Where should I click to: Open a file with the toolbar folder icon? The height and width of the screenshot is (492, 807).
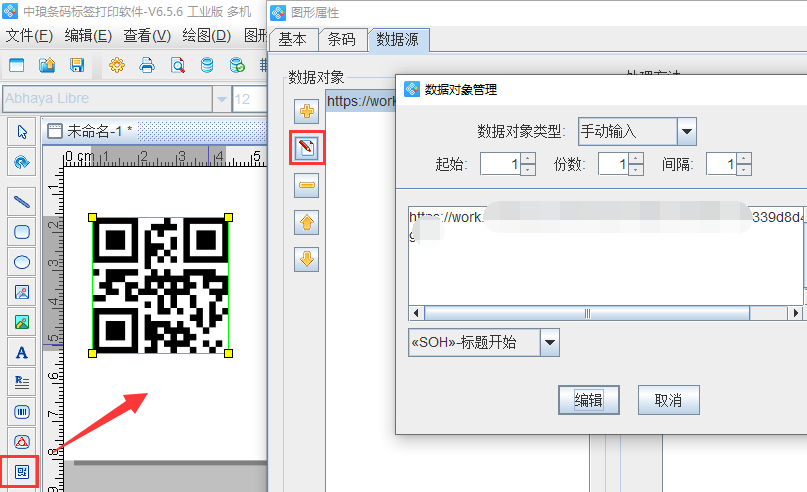point(47,65)
